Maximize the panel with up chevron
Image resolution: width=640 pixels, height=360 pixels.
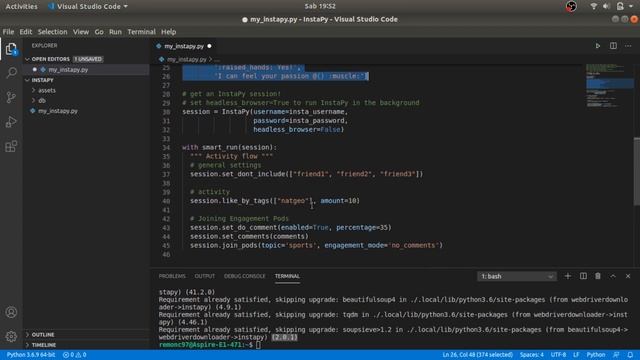[613, 276]
